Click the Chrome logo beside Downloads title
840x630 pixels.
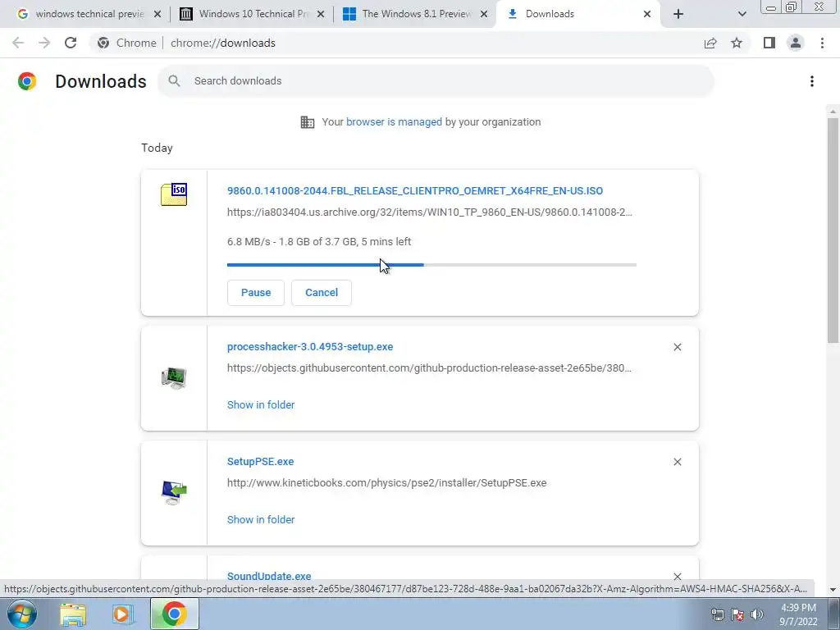(x=27, y=81)
